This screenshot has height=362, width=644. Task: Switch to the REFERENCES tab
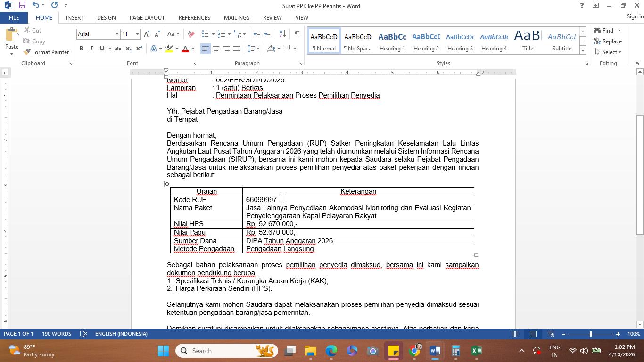pos(194,17)
